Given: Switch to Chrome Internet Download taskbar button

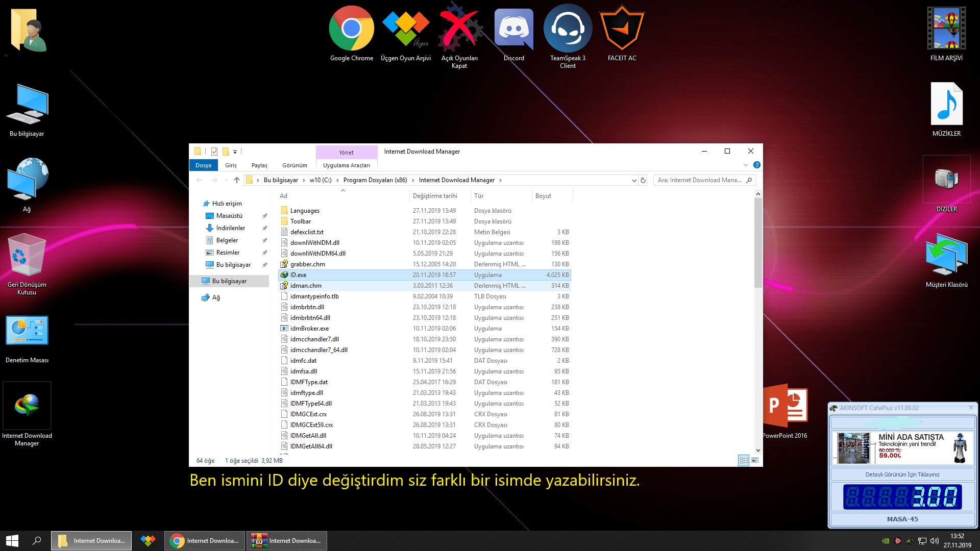Looking at the screenshot, I should coord(204,541).
